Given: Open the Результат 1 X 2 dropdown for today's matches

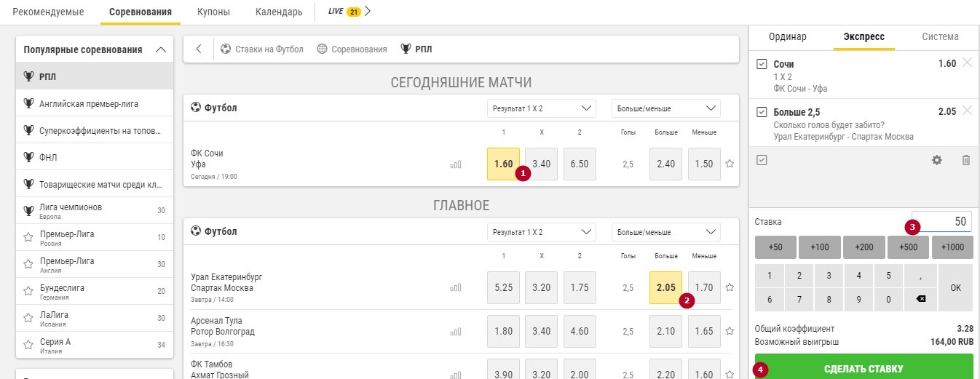Looking at the screenshot, I should (x=542, y=109).
